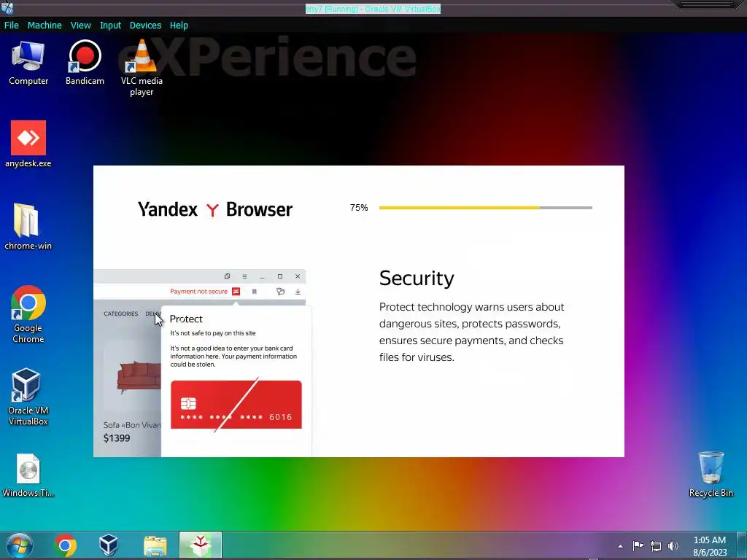Open the network tray icon
The width and height of the screenshot is (747, 560).
(656, 546)
